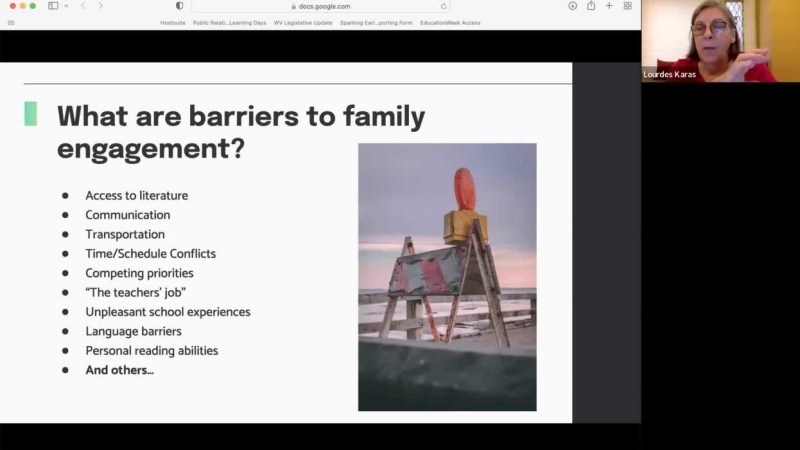This screenshot has width=800, height=450.
Task: Open the Downloads icon
Action: pyautogui.click(x=573, y=6)
